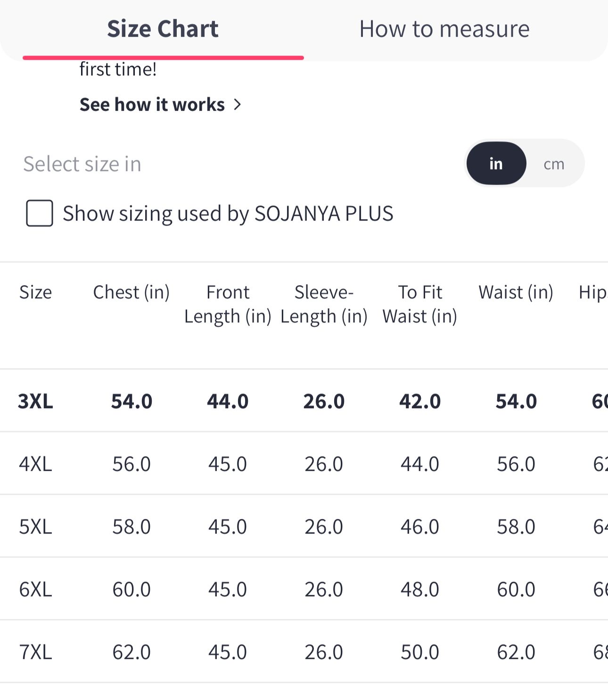
Task: Click the Waist (in) column header
Action: pos(516,292)
